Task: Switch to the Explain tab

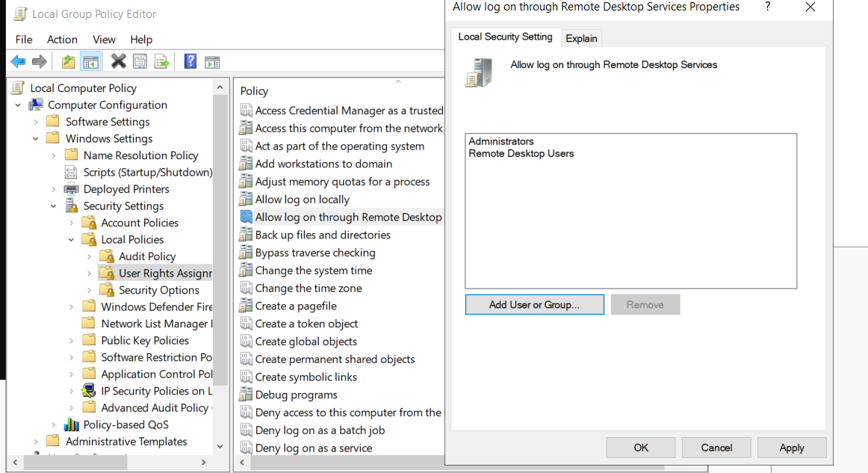Action: 581,38
